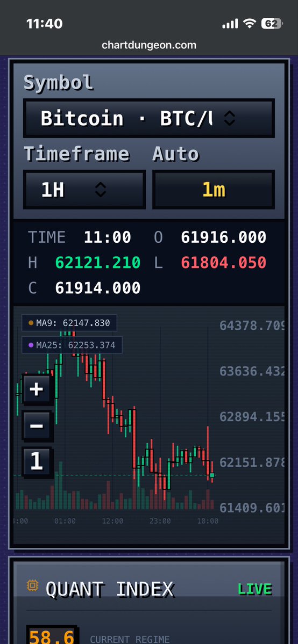Tap the 11:40 clock in status bar
This screenshot has width=298, height=644.
45,24
